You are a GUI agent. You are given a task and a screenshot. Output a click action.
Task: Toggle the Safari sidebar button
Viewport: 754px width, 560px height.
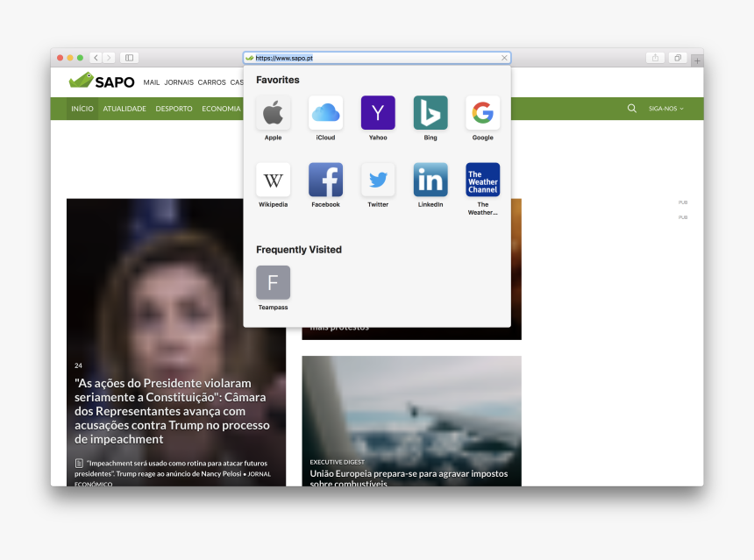(129, 58)
